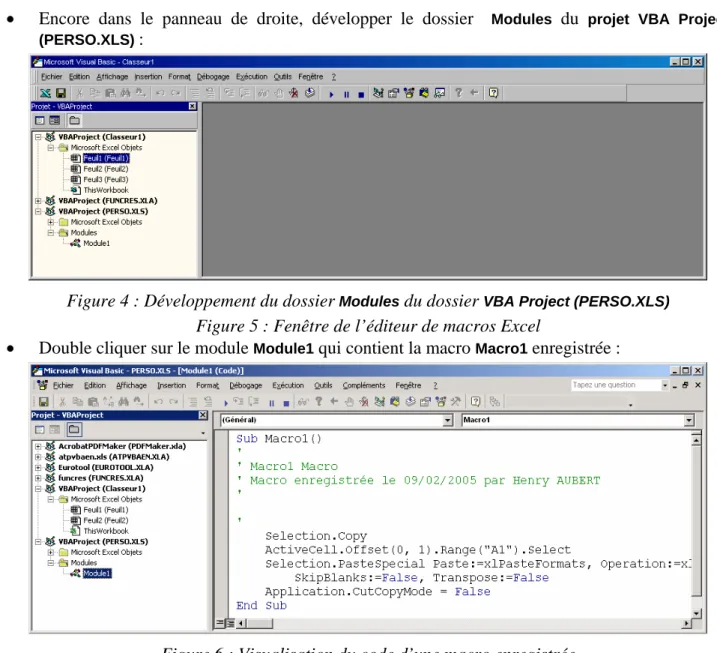Open Exécution menu in top Classeur1 window

coord(251,76)
